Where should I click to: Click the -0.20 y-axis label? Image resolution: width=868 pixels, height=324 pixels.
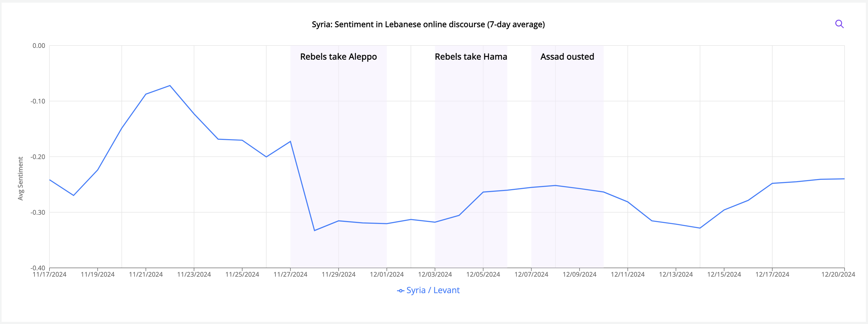38,157
